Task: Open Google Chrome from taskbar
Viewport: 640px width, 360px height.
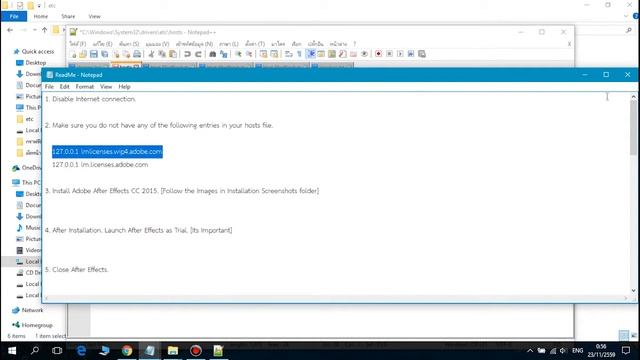Action: pyautogui.click(x=127, y=351)
